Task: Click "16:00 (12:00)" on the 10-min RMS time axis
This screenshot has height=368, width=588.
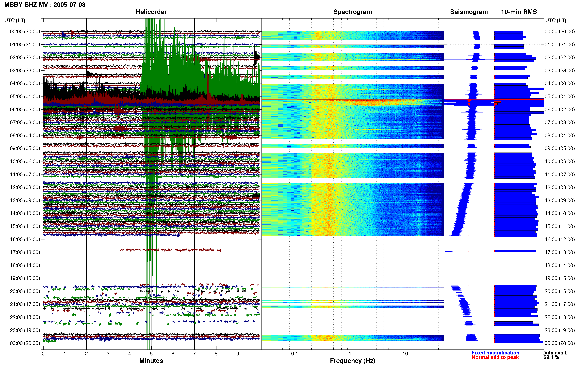Action: point(560,239)
